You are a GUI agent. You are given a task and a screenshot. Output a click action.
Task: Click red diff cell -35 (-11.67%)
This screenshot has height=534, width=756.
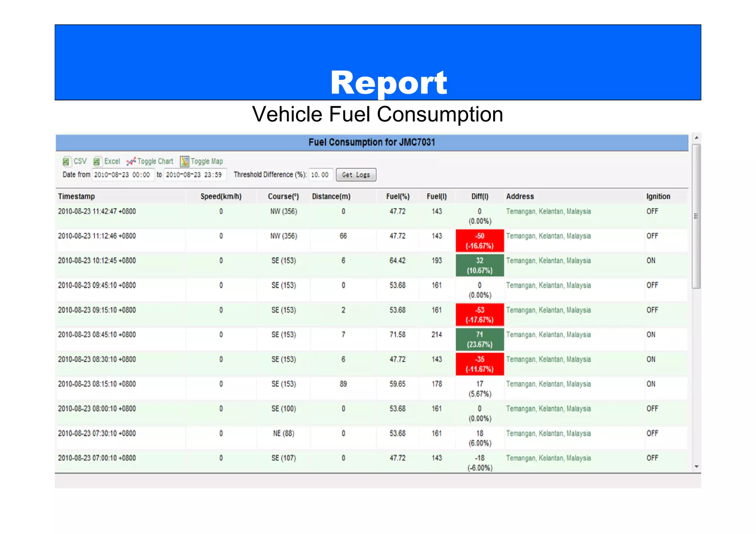[x=480, y=364]
